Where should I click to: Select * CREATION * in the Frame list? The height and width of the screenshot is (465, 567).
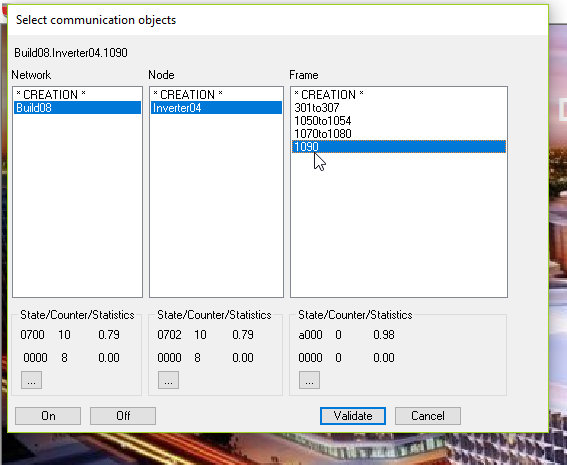[x=399, y=95]
